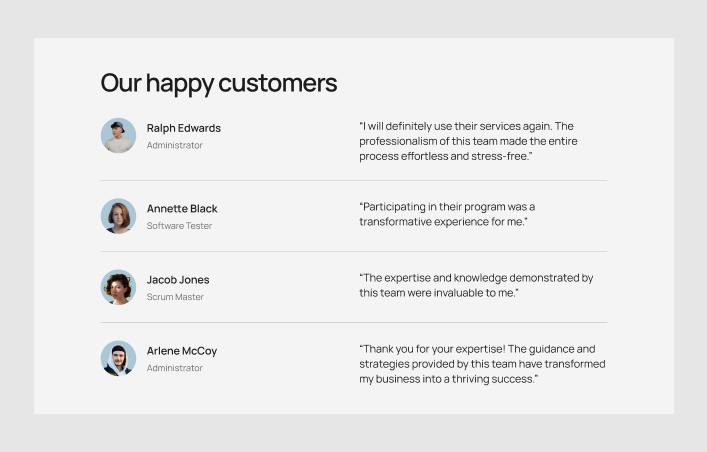Select the Software Tester role label
This screenshot has width=707, height=452.
[x=179, y=226]
